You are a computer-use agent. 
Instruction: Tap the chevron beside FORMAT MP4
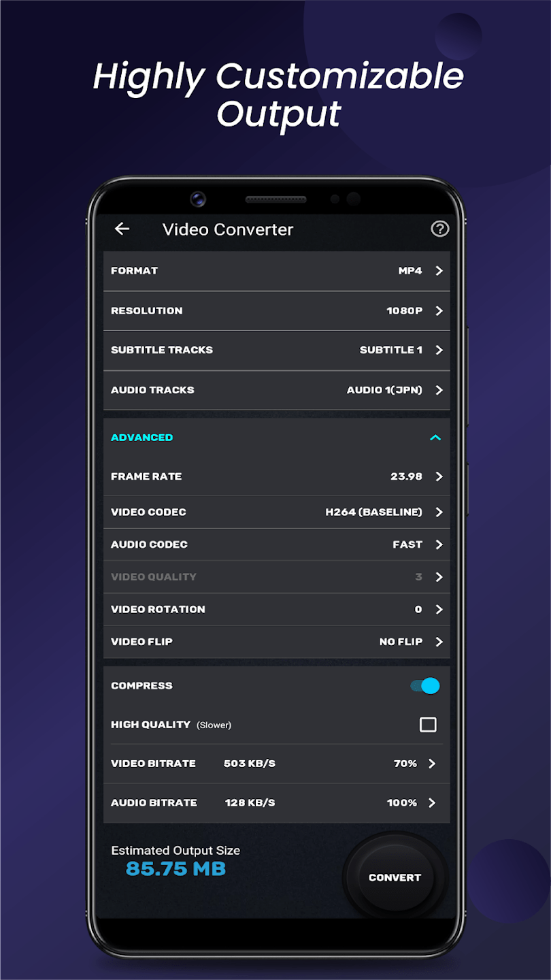click(439, 270)
